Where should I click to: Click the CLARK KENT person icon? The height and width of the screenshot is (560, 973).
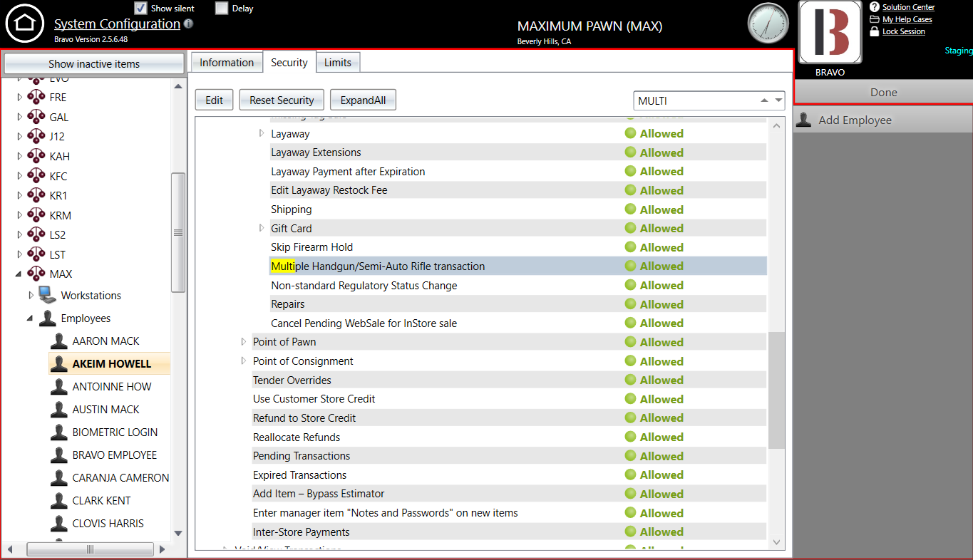pyautogui.click(x=59, y=500)
